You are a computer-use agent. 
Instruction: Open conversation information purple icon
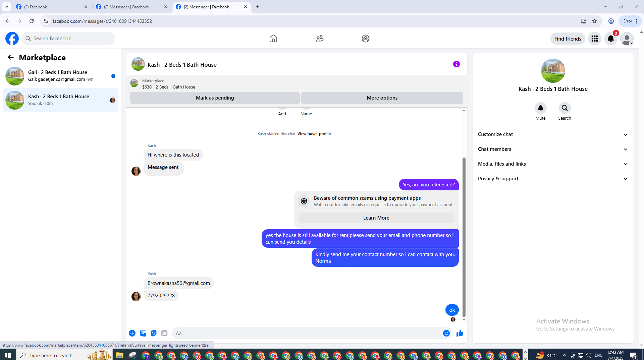[457, 64]
